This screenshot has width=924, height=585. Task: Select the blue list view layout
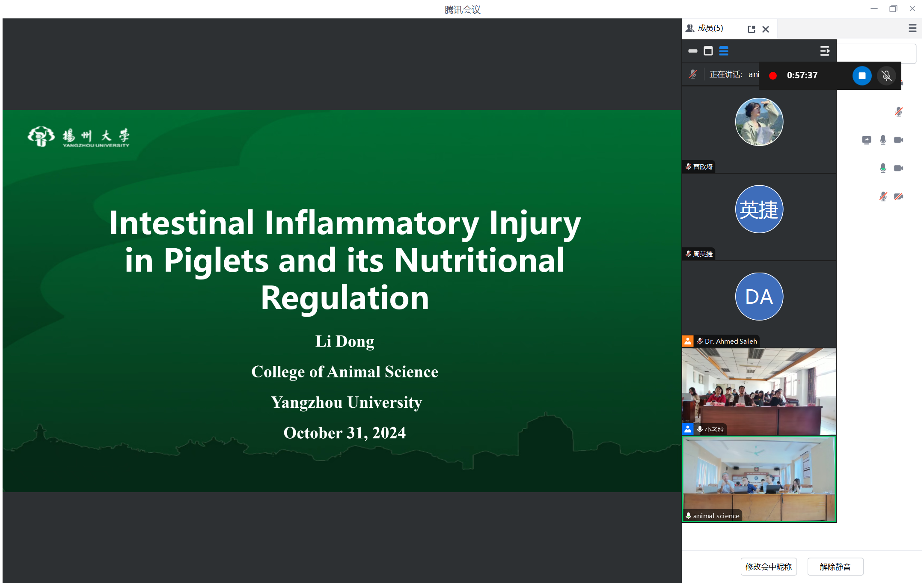point(723,51)
